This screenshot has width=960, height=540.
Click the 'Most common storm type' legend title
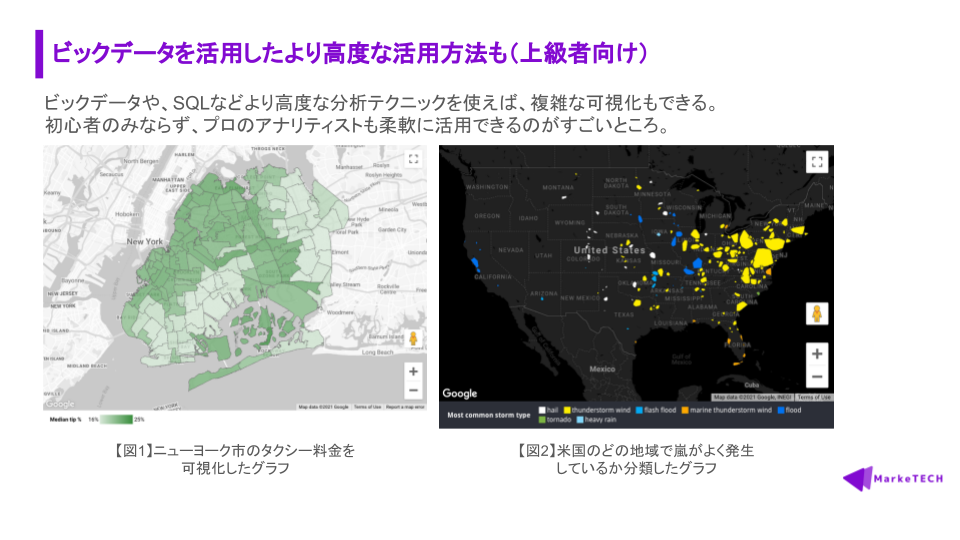pyautogui.click(x=489, y=415)
